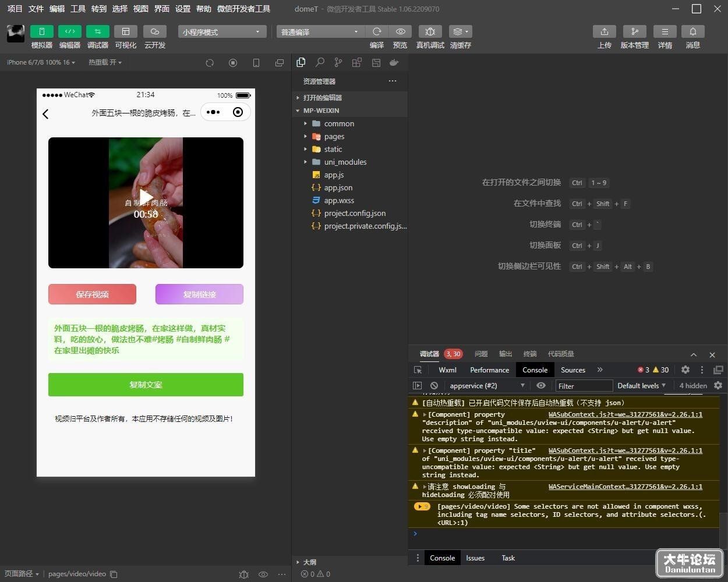Image resolution: width=728 pixels, height=582 pixels.
Task: Open the 普通编译 compile mode dropdown
Action: [320, 31]
